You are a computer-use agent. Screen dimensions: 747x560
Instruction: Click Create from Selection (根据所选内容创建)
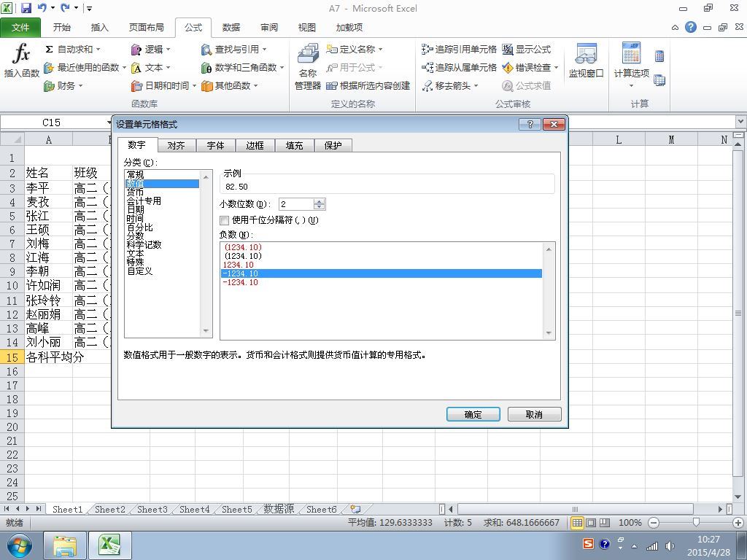(x=368, y=86)
